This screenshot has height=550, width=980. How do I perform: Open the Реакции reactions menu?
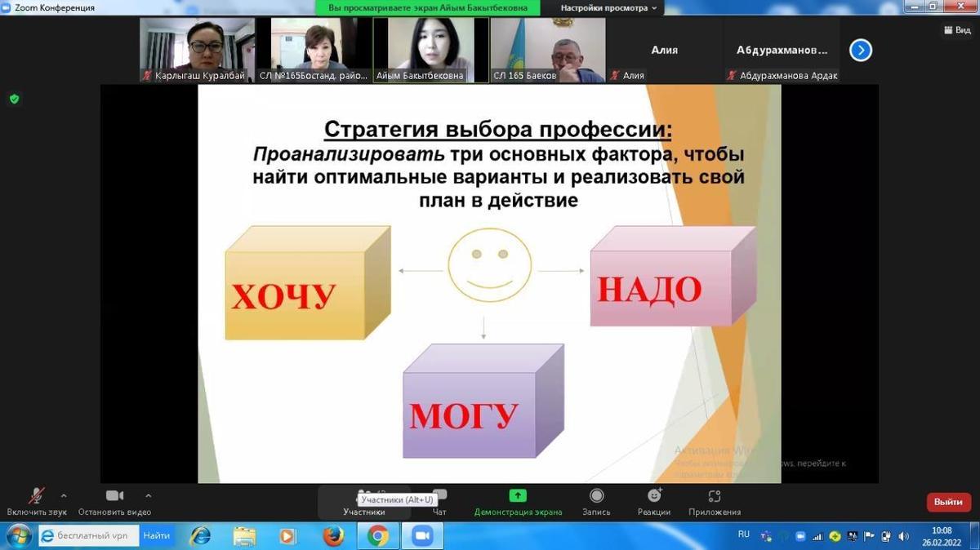[x=654, y=501]
